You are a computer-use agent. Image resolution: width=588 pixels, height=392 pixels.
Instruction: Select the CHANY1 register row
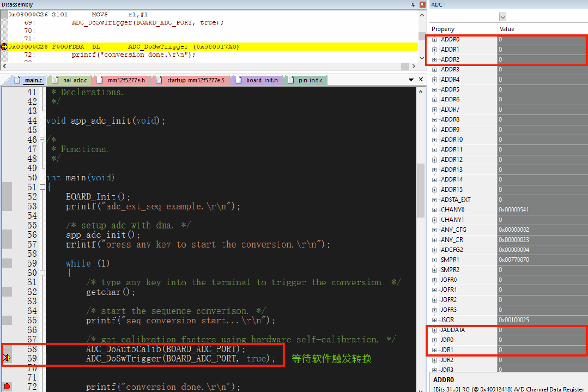(508, 220)
